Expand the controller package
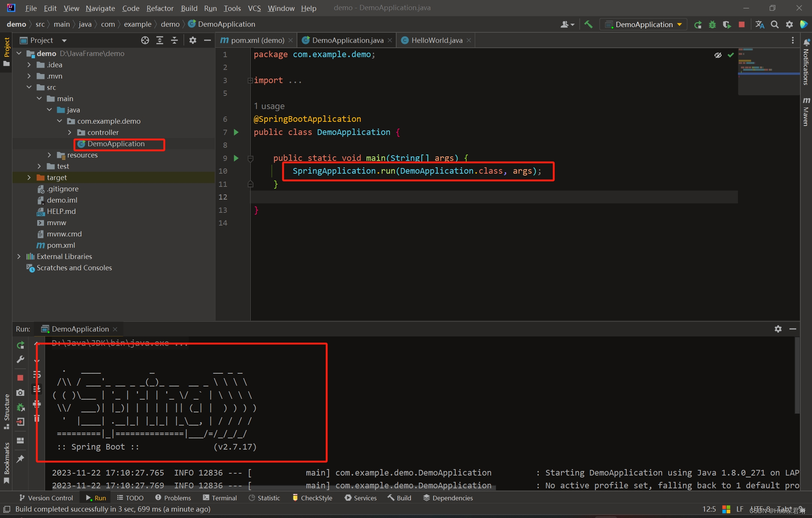Image resolution: width=812 pixels, height=518 pixels. click(70, 132)
